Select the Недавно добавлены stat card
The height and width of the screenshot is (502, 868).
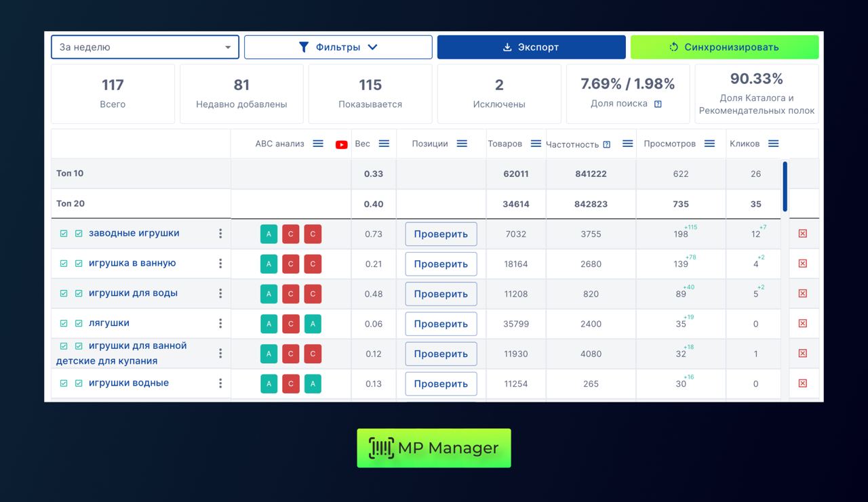pos(241,93)
